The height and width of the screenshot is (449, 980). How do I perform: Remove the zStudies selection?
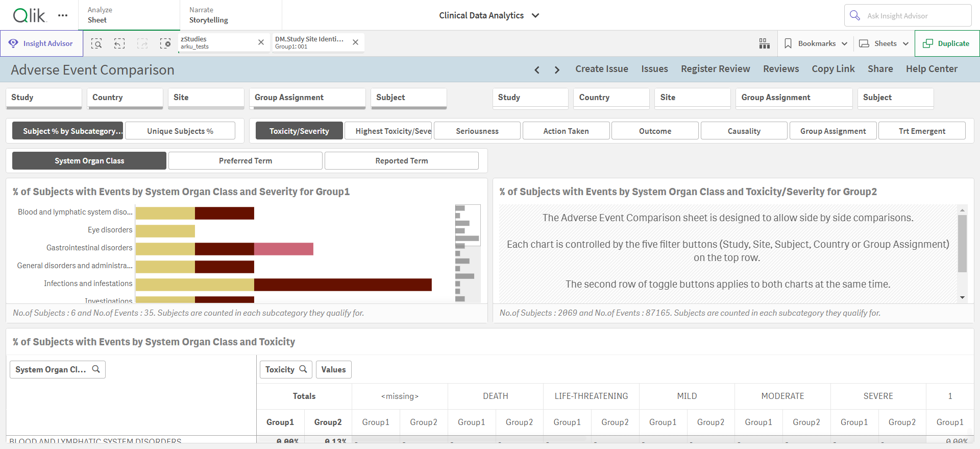261,42
